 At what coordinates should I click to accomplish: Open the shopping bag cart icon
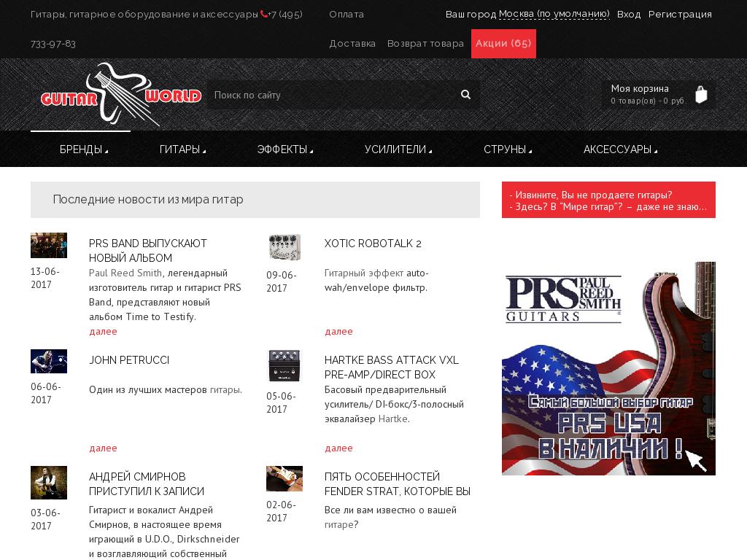701,94
